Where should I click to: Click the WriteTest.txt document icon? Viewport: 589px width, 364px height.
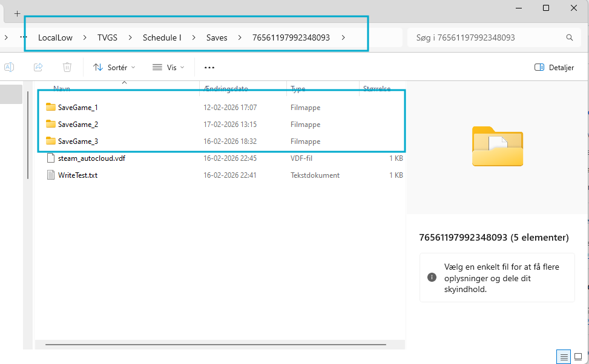coord(51,175)
